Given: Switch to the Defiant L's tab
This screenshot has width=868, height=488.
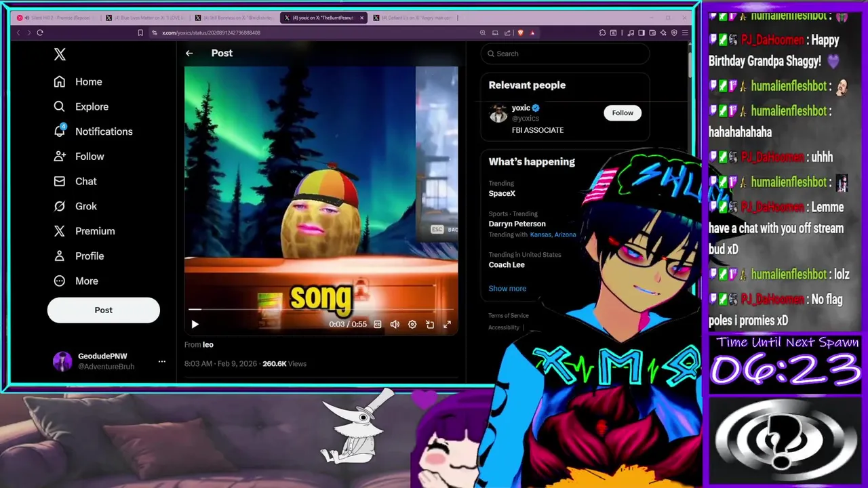Looking at the screenshot, I should pos(414,18).
